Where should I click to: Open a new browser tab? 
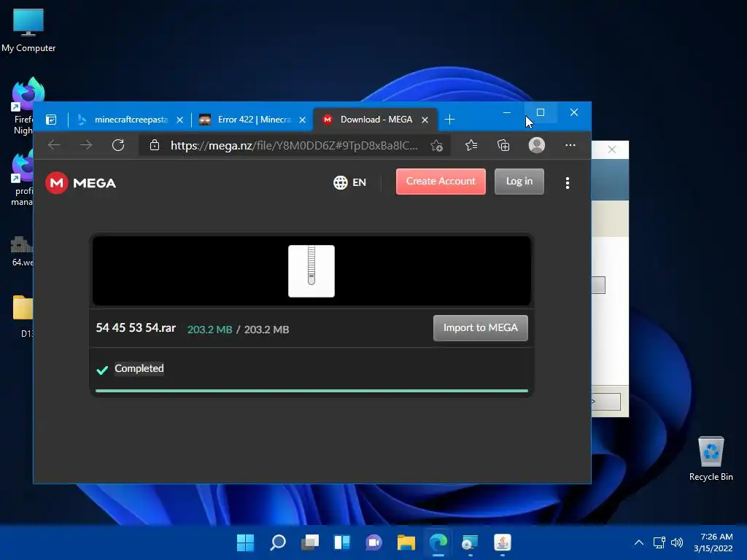[449, 120]
